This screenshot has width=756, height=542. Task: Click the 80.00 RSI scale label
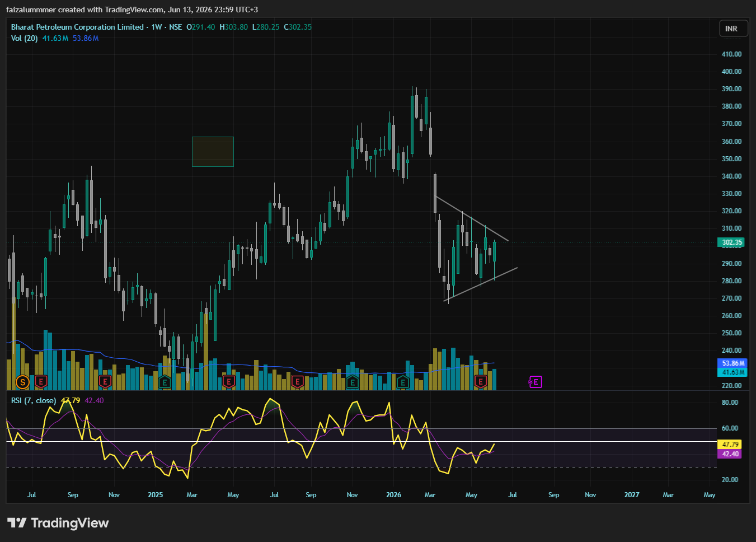730,403
